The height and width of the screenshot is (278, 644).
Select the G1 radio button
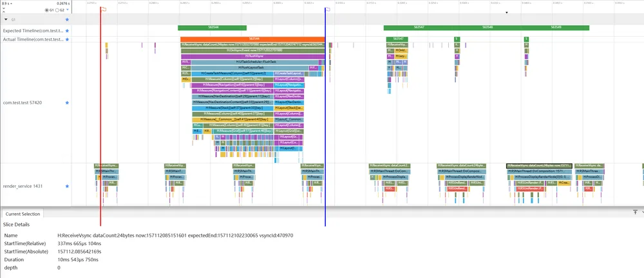click(x=47, y=10)
